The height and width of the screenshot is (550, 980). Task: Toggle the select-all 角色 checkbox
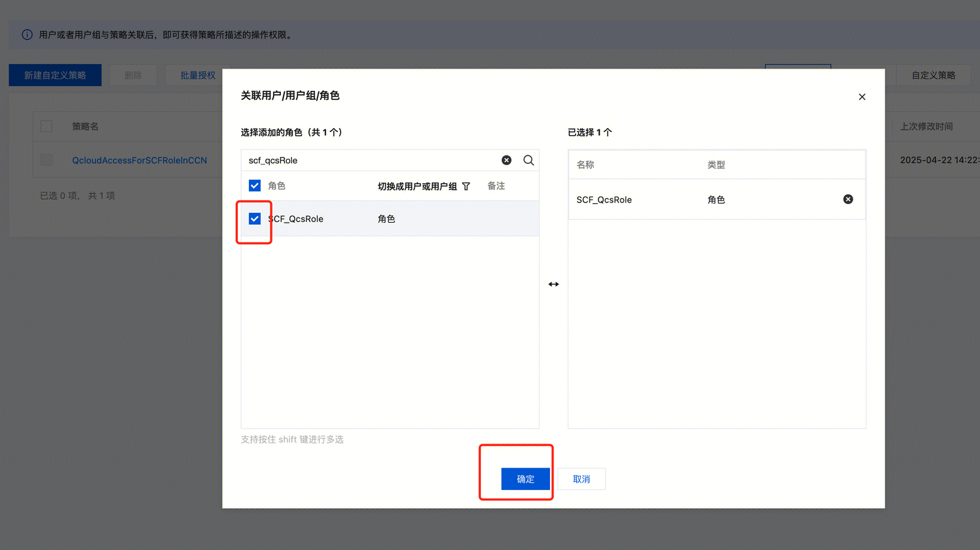[255, 186]
